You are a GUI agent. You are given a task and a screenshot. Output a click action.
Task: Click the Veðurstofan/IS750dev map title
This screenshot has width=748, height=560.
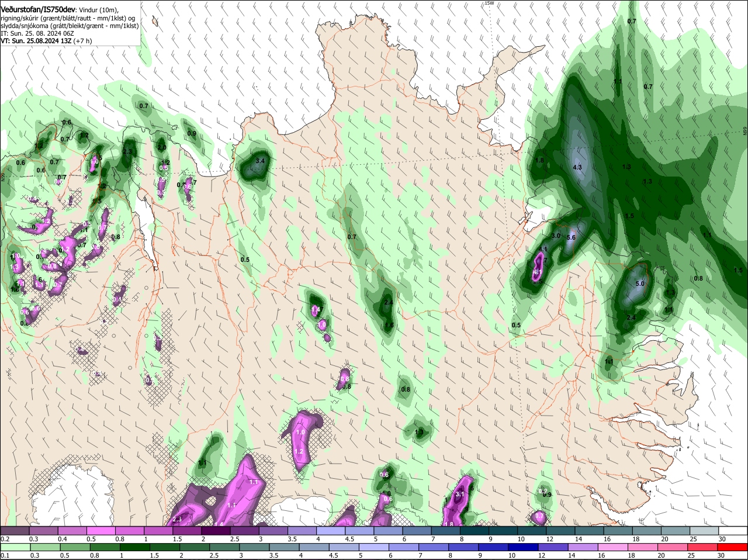38,10
